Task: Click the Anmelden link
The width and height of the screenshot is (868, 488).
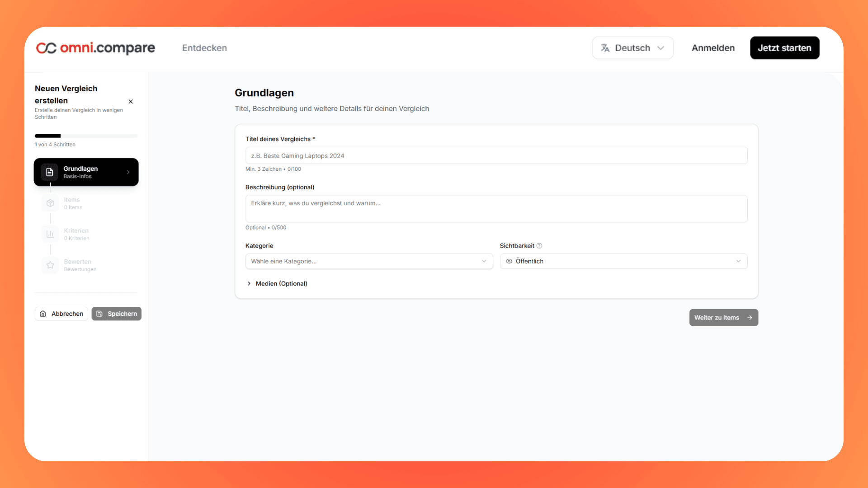Action: click(713, 47)
